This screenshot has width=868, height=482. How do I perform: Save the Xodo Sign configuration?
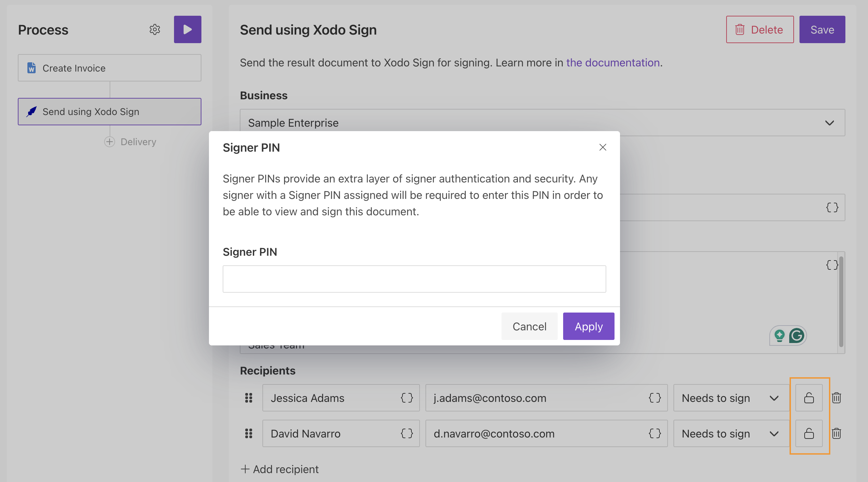[x=822, y=29]
